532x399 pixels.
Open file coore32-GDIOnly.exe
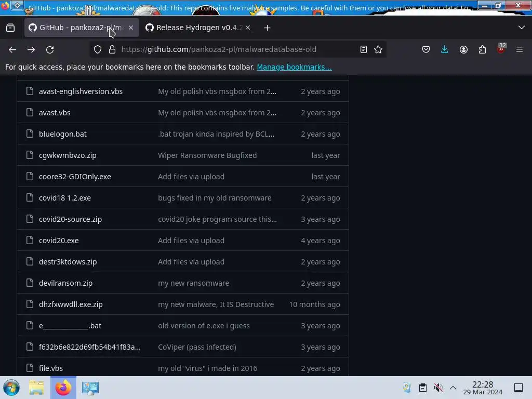pos(75,177)
